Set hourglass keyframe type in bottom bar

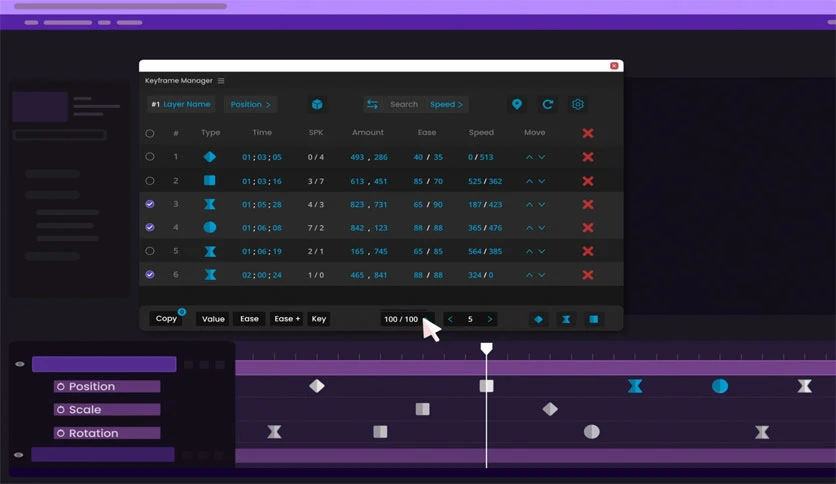click(x=566, y=319)
